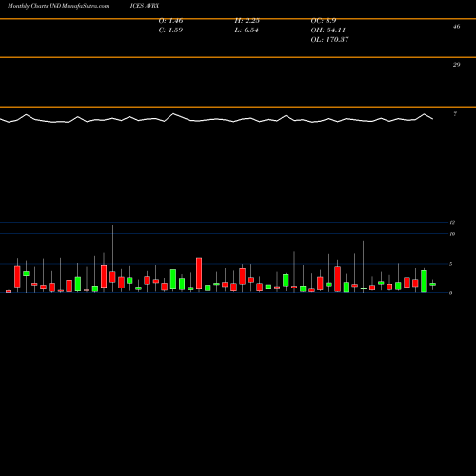Click the '29' axis label
This screenshot has height=476, width=476.
tap(456, 65)
